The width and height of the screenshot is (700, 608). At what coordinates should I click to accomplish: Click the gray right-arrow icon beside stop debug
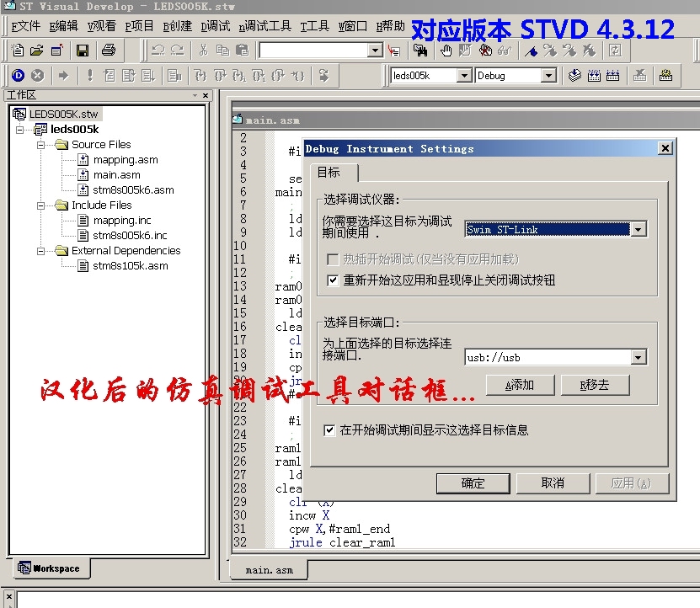(x=64, y=76)
